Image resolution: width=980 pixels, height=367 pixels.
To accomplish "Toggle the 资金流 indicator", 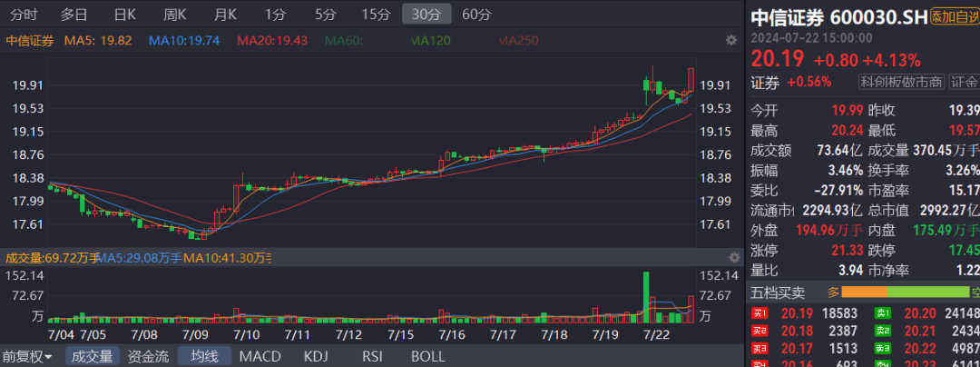I will (148, 357).
